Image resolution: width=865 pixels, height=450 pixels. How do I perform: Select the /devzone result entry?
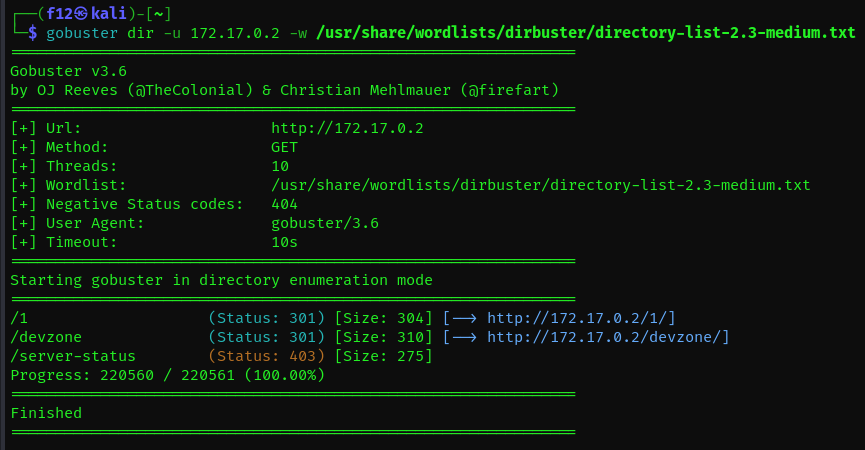[x=46, y=337]
